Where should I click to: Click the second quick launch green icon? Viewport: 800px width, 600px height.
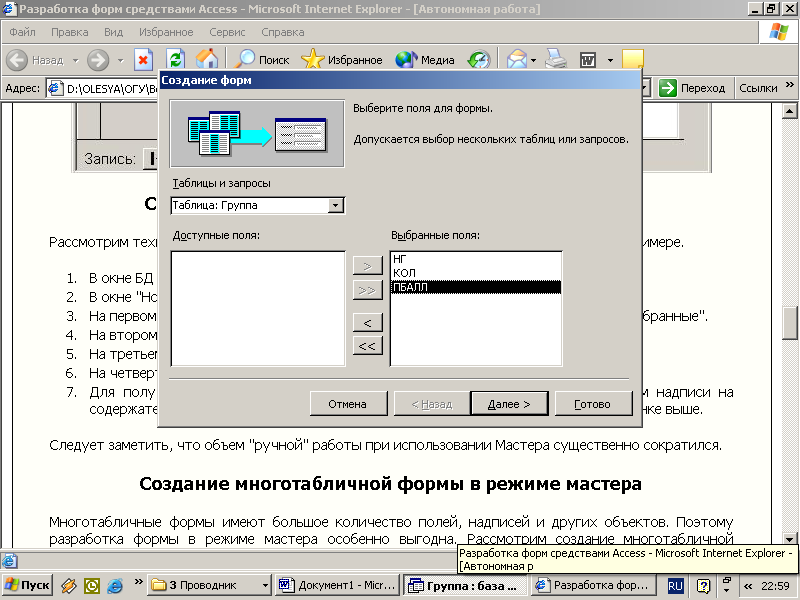pyautogui.click(x=92, y=586)
